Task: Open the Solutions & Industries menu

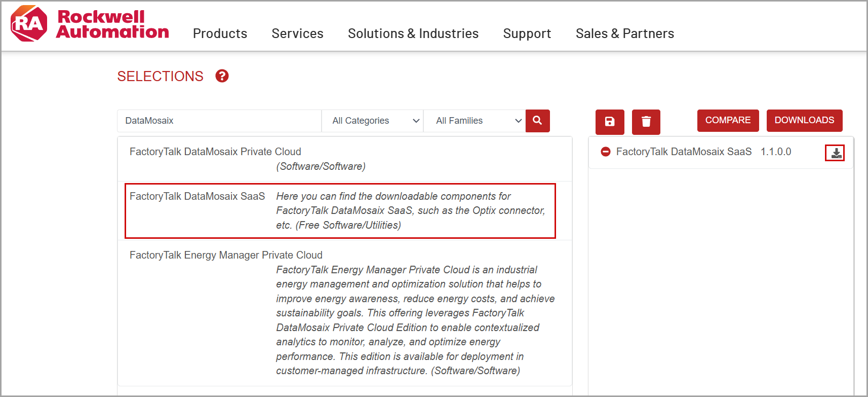Action: tap(413, 33)
